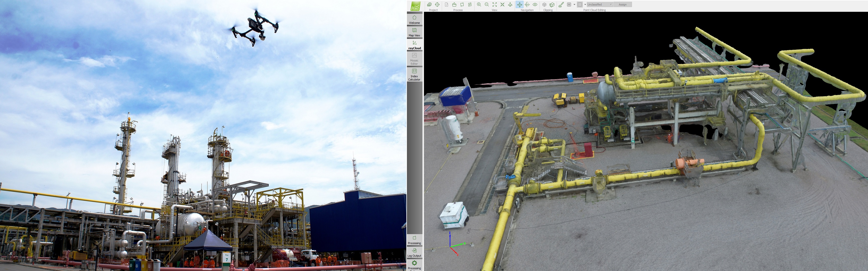Toggle the point selection add mode icon
This screenshot has height=271, width=868.
pos(569,4)
